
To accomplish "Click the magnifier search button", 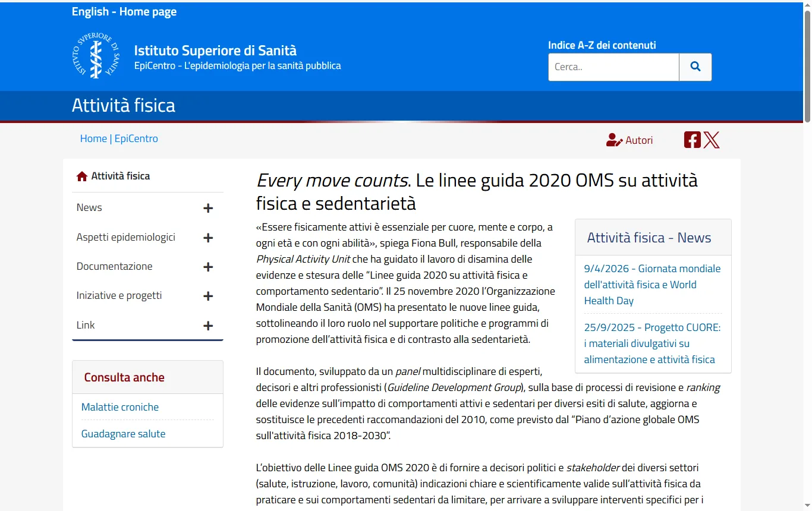I will click(695, 67).
